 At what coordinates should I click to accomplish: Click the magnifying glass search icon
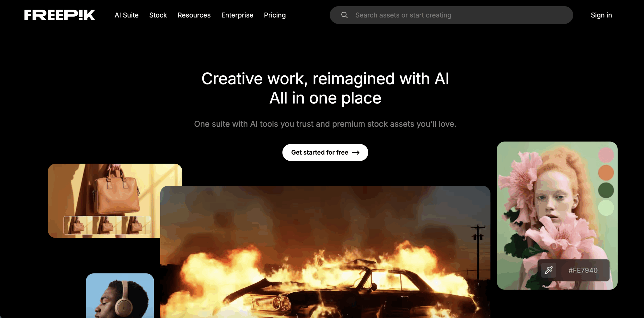344,15
